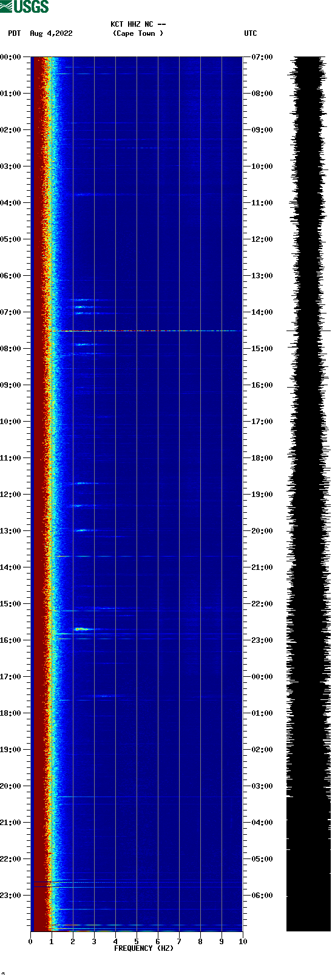This screenshot has height=980, width=335.
Task: Click the 2-3 Hz burst near 13:00 PDT
Action: pos(83,530)
